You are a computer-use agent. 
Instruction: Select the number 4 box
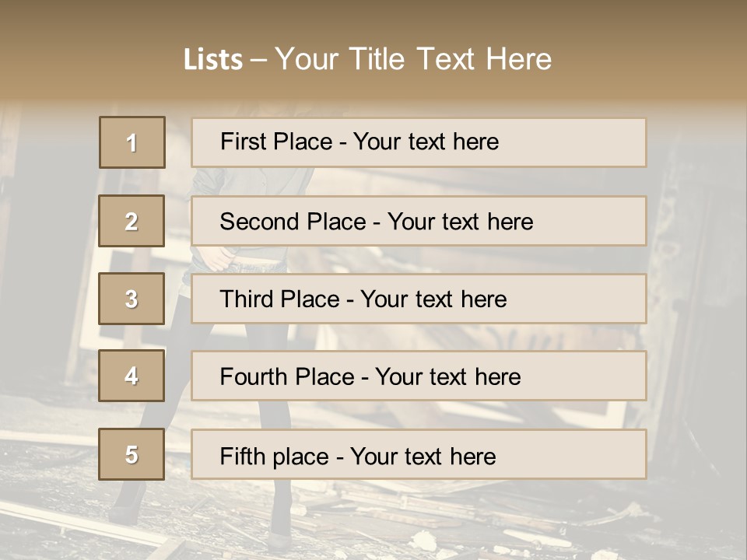pyautogui.click(x=132, y=376)
